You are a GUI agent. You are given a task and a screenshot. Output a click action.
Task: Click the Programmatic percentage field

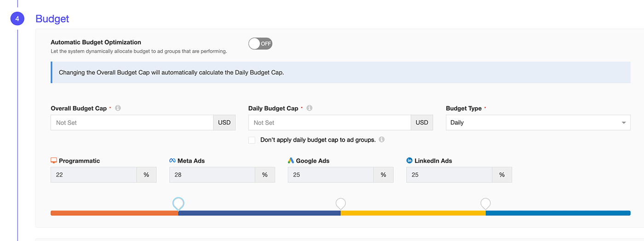tap(93, 175)
